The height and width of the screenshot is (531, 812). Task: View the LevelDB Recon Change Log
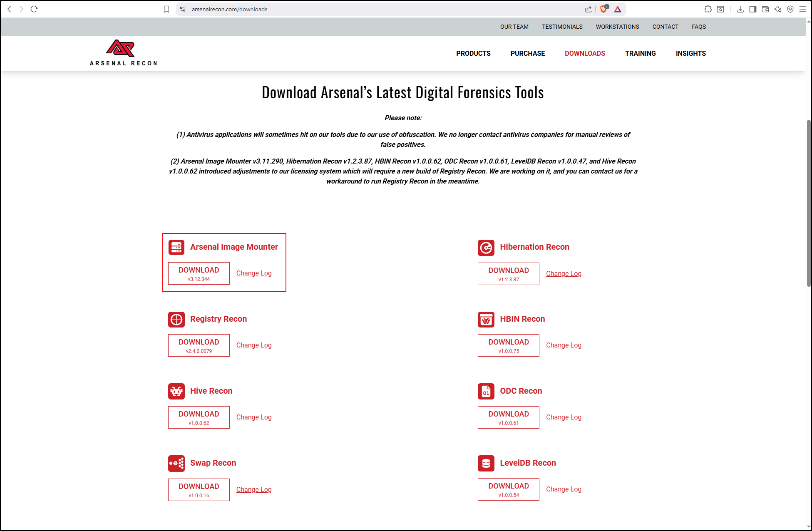(564, 489)
